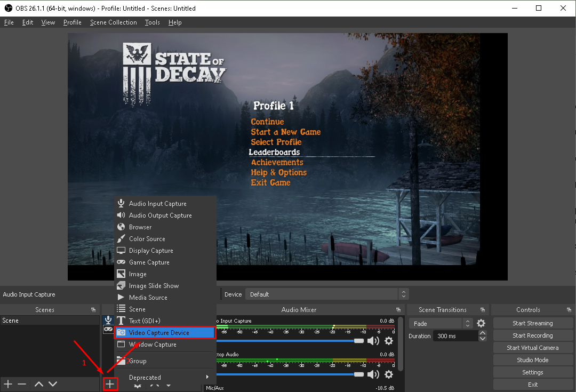The height and width of the screenshot is (392, 576).
Task: Click the Audio Mixer vertical scrollbar
Action: pos(401,344)
